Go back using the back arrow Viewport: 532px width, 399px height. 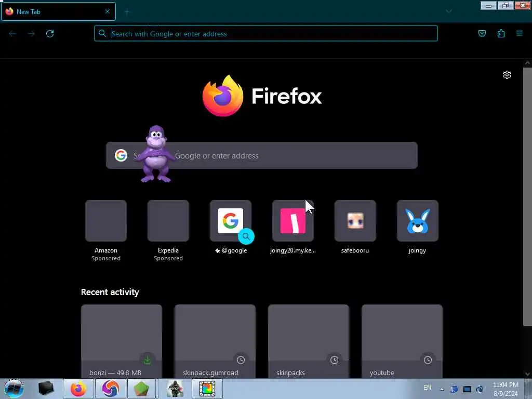[12, 34]
